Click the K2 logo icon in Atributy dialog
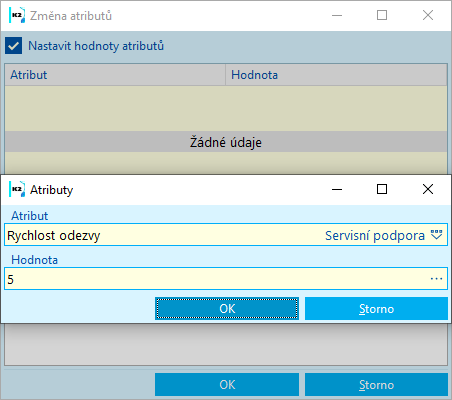This screenshot has width=452, height=400. pos(17,189)
